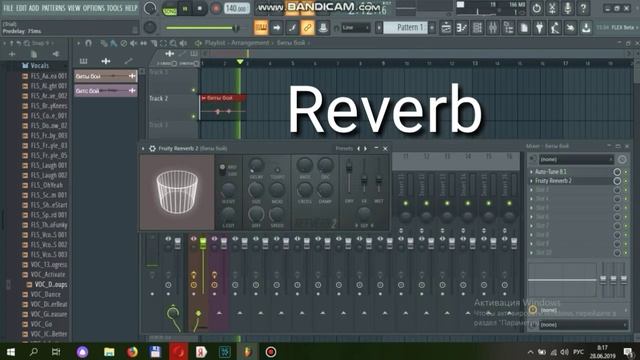Image resolution: width=640 pixels, height=360 pixels.
Task: Click the arrow step-edit toolbar icon
Action: click(x=276, y=28)
